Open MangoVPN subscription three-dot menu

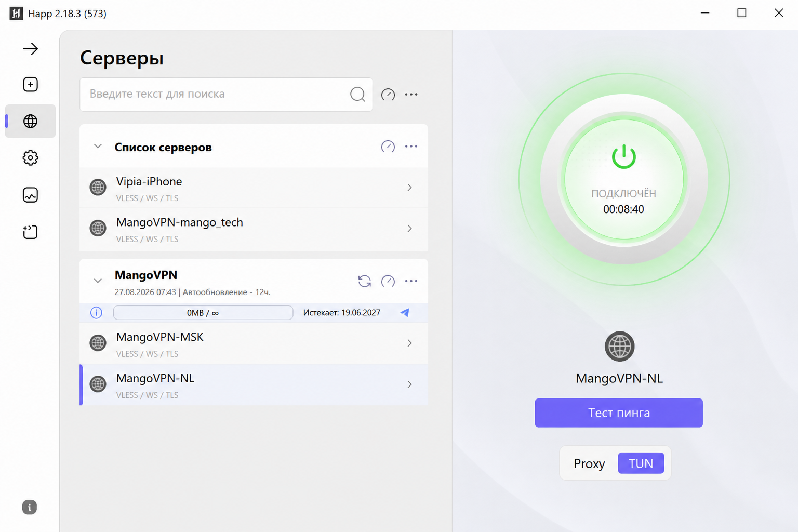pos(411,281)
